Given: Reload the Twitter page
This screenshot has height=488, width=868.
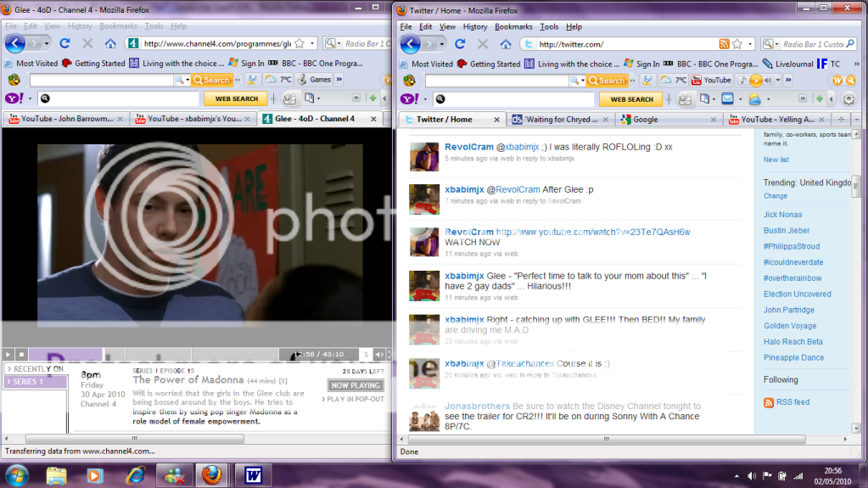Looking at the screenshot, I should point(460,43).
